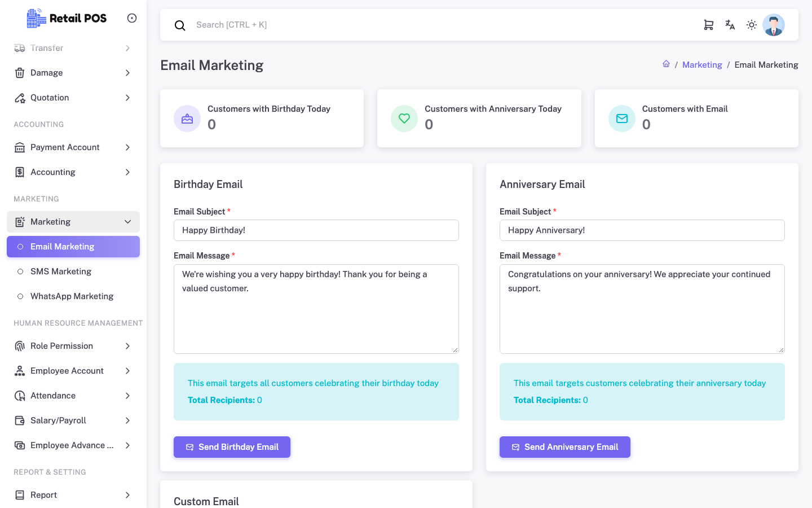Screen dimensions: 812x508
Task: Open the shopping cart icon
Action: [709, 25]
